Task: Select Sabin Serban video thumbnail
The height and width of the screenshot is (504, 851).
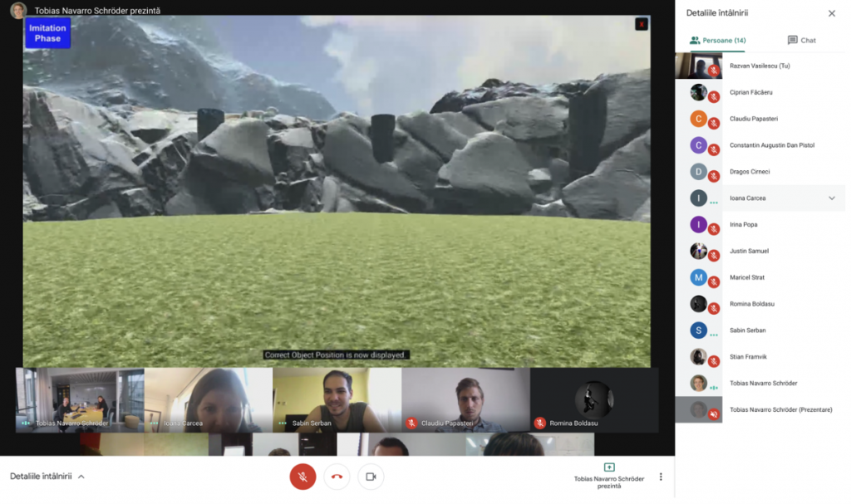Action: coord(337,400)
